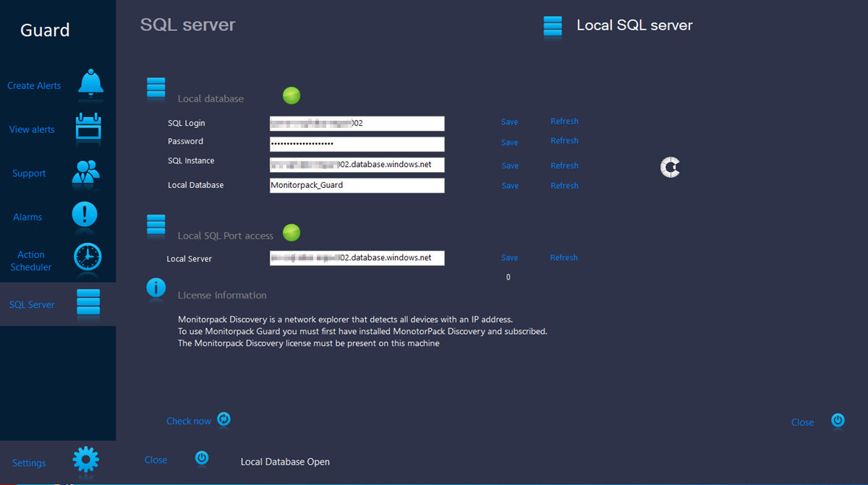Save the Password field
The width and height of the screenshot is (868, 485).
tap(510, 142)
